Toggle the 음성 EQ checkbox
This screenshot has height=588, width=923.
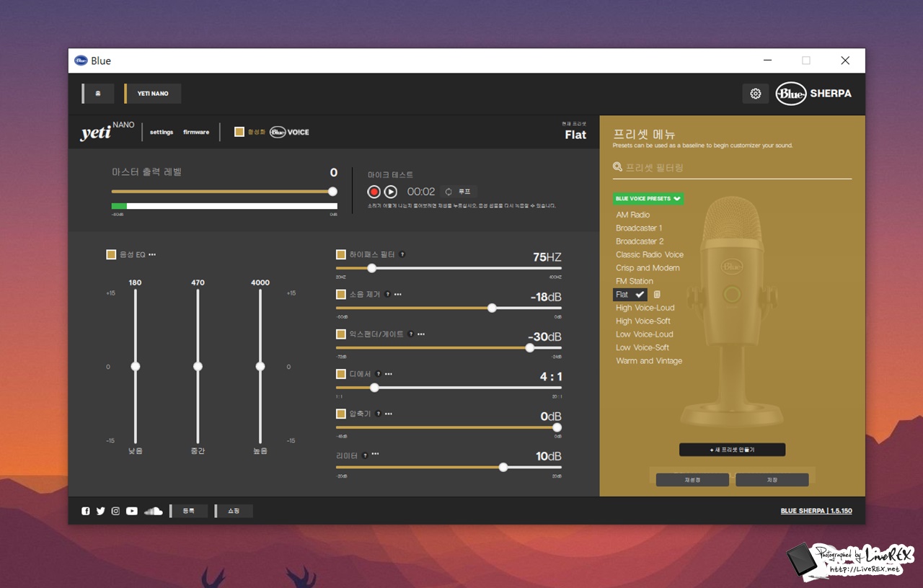click(111, 254)
